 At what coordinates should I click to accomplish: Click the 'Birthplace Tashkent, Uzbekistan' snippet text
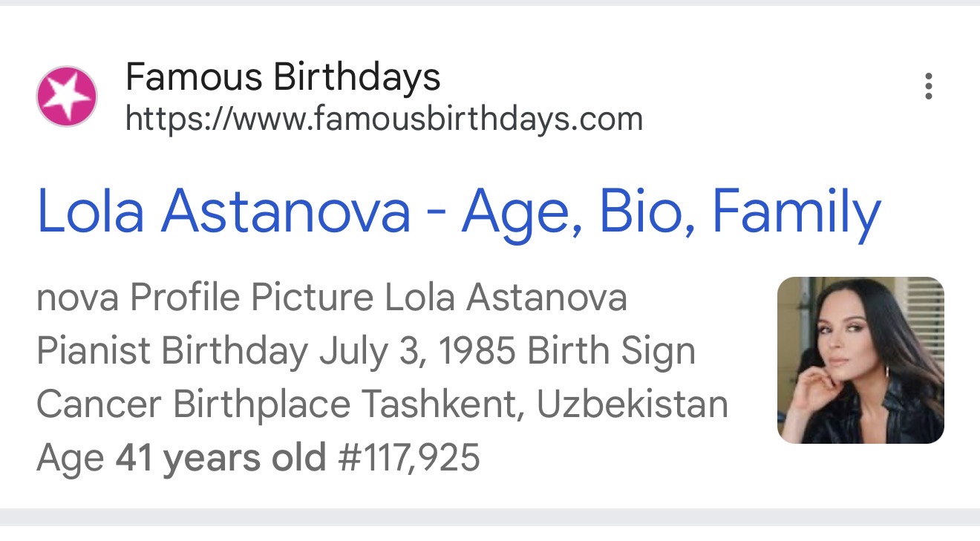point(451,404)
